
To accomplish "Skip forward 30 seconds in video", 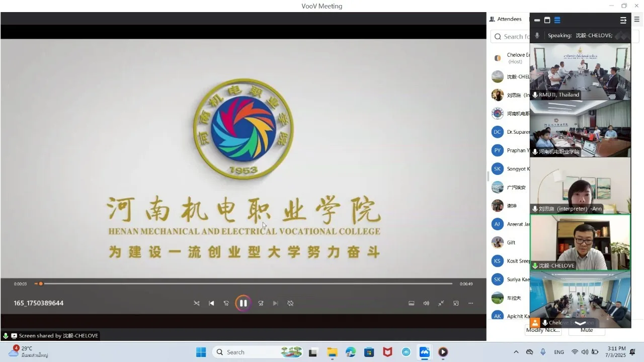I will pyautogui.click(x=261, y=303).
